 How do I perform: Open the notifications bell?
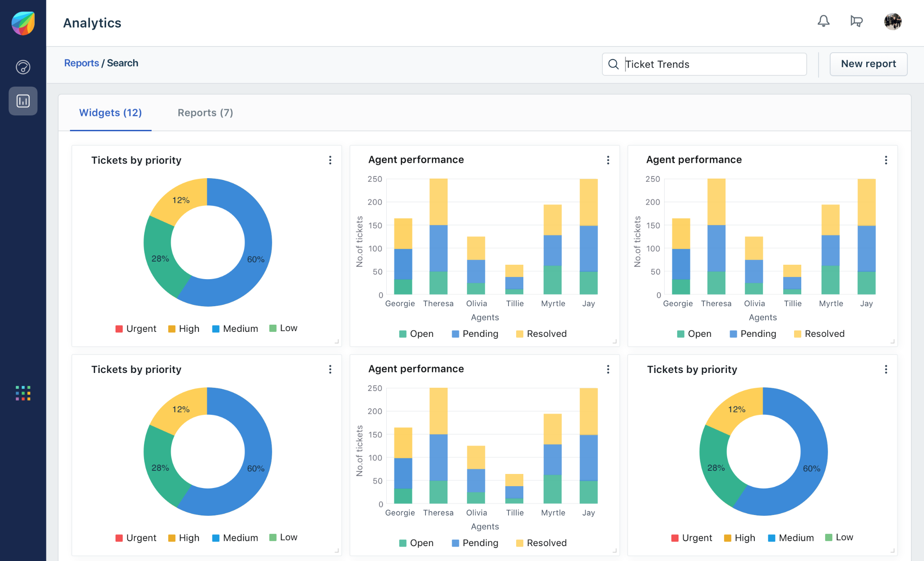823,21
